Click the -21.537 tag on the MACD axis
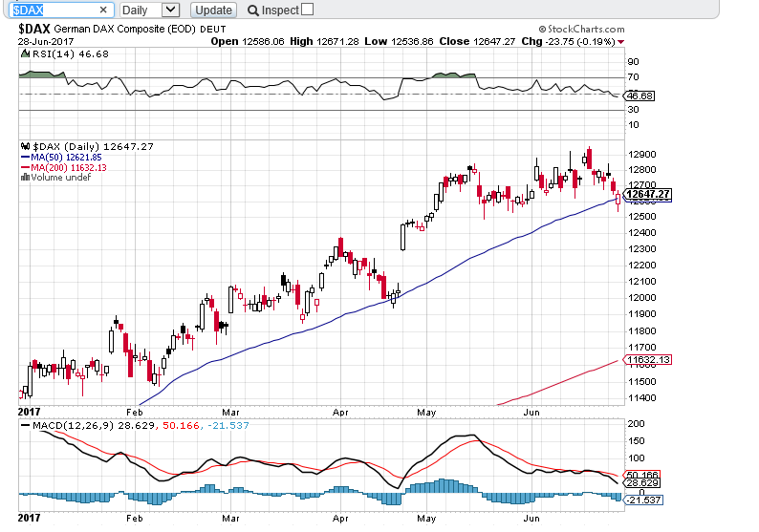The width and height of the screenshot is (759, 532). click(643, 500)
